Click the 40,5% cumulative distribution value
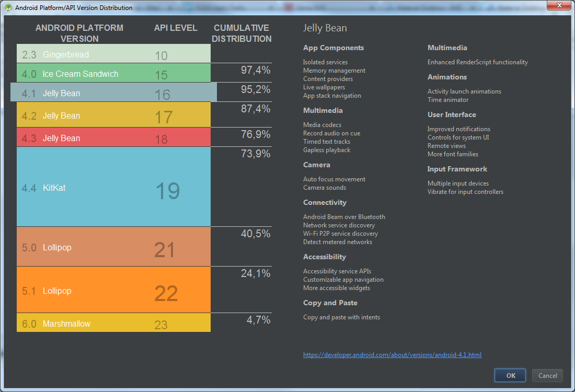Screen dimensions: 575x392 [255, 234]
